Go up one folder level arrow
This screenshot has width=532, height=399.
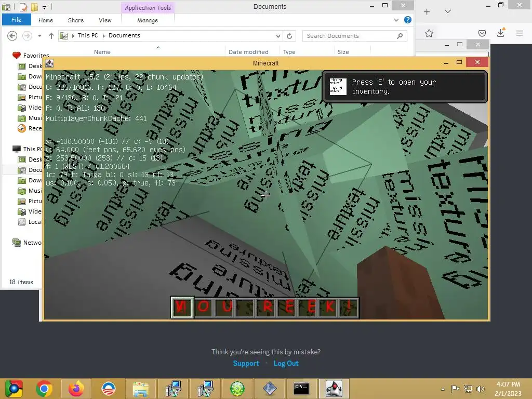point(51,36)
